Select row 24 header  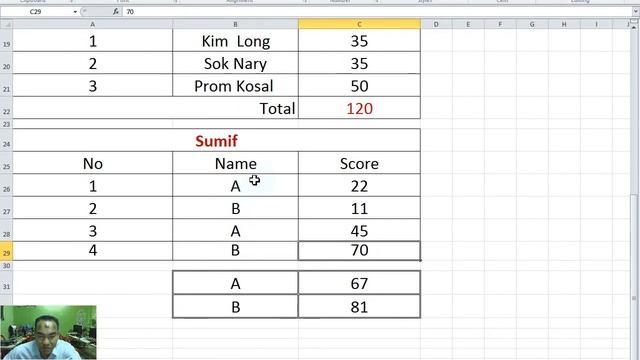coord(7,140)
